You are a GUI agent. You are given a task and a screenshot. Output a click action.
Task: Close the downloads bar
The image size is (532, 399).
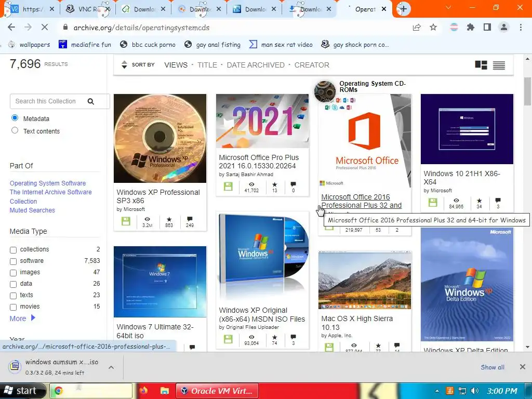[523, 367]
